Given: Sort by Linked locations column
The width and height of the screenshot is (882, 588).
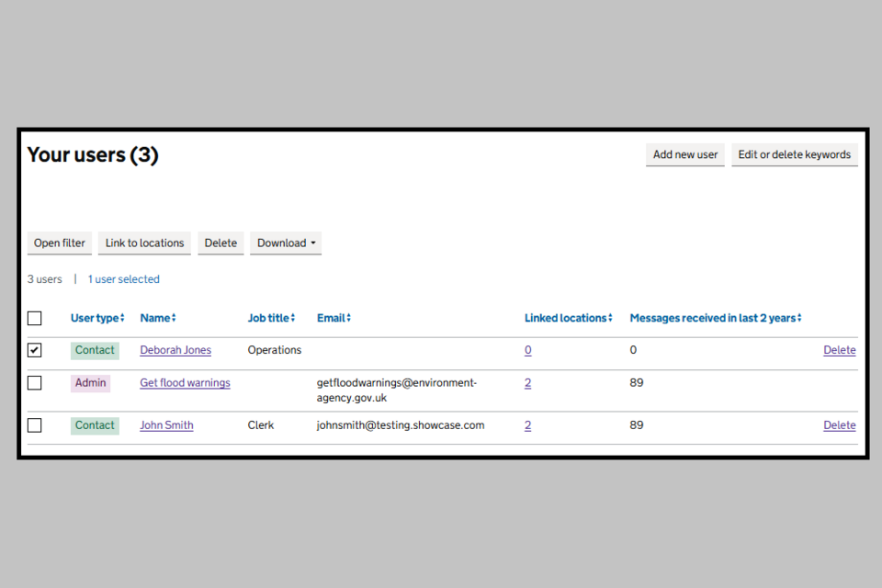Looking at the screenshot, I should coord(568,318).
